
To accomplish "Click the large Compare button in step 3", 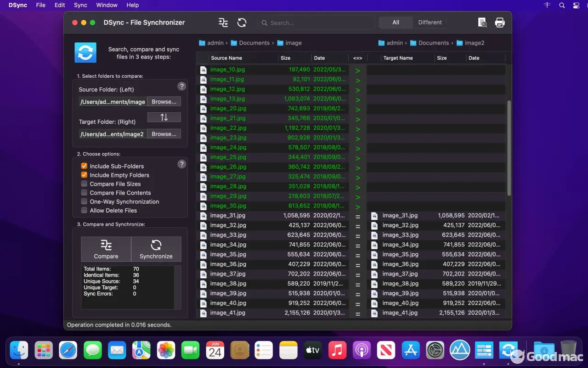I will [106, 249].
